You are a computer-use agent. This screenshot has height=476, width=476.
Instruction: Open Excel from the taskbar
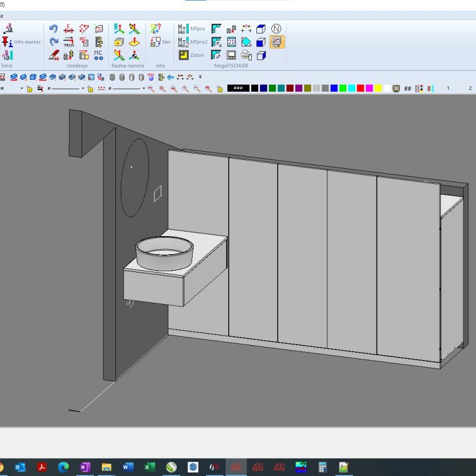[x=150, y=467]
